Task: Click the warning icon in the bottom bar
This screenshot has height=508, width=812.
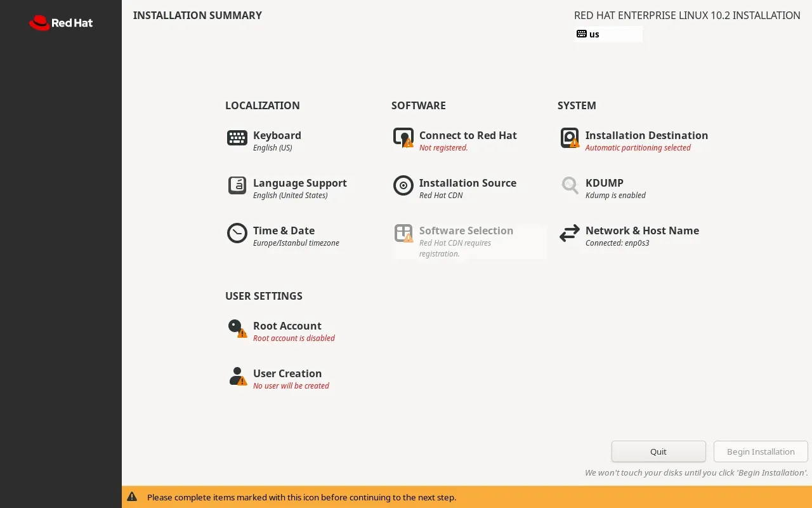Action: [132, 497]
